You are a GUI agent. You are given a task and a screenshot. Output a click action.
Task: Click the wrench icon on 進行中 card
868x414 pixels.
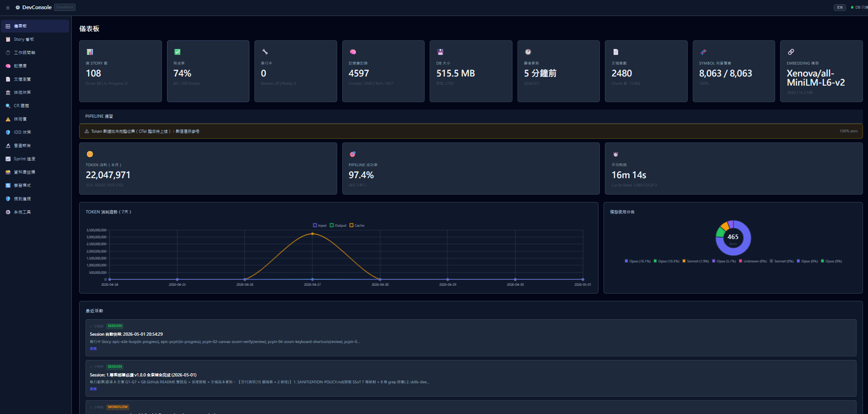coord(265,52)
